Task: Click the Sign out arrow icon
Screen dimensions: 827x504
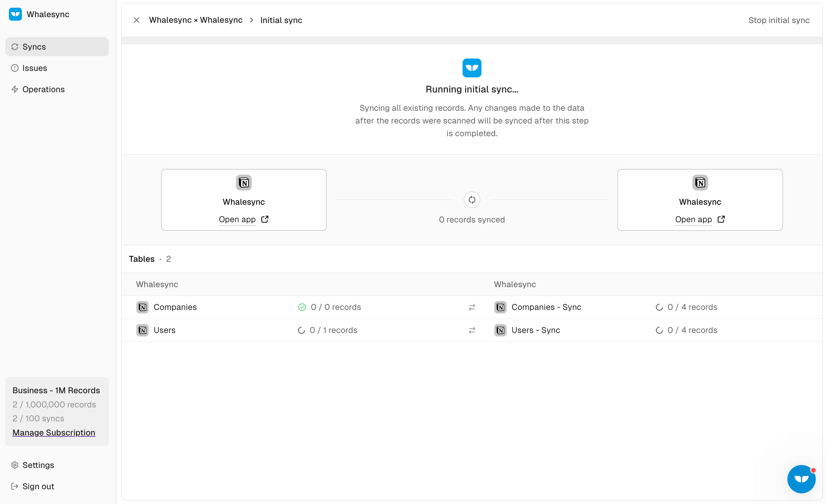Action: pyautogui.click(x=15, y=486)
